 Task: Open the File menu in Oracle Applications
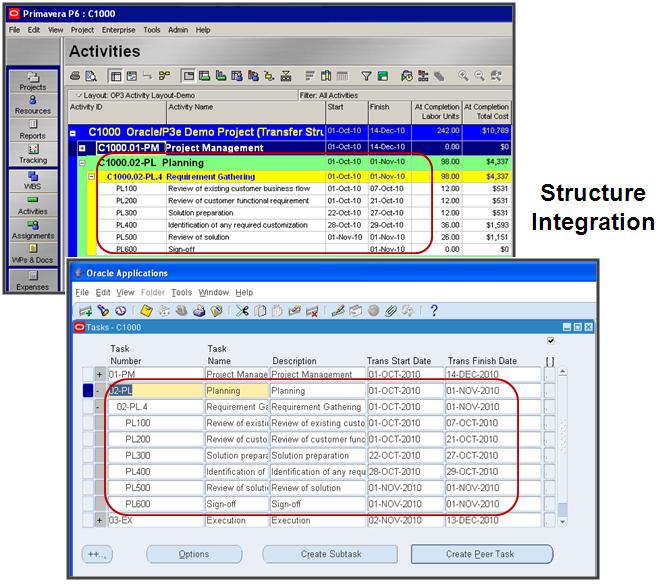point(82,292)
